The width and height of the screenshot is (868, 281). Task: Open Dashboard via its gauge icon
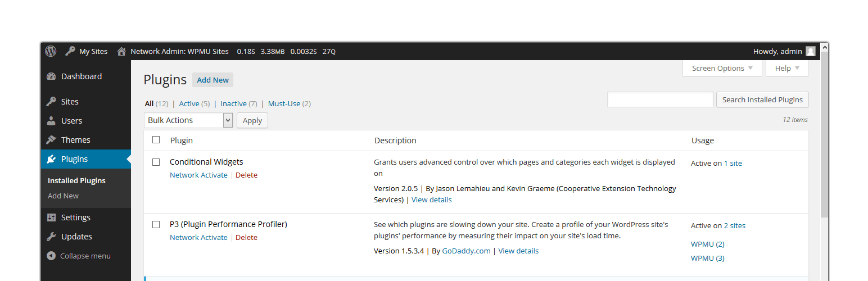52,76
